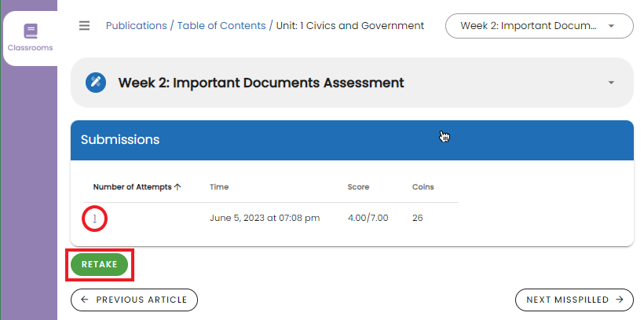The width and height of the screenshot is (644, 320).
Task: Sort by the Score column header
Action: [x=358, y=187]
